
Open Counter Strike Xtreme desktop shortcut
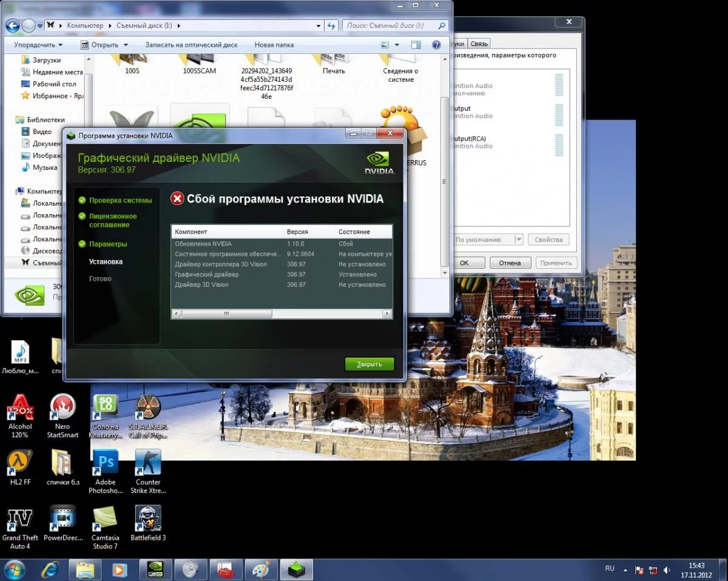click(x=148, y=472)
